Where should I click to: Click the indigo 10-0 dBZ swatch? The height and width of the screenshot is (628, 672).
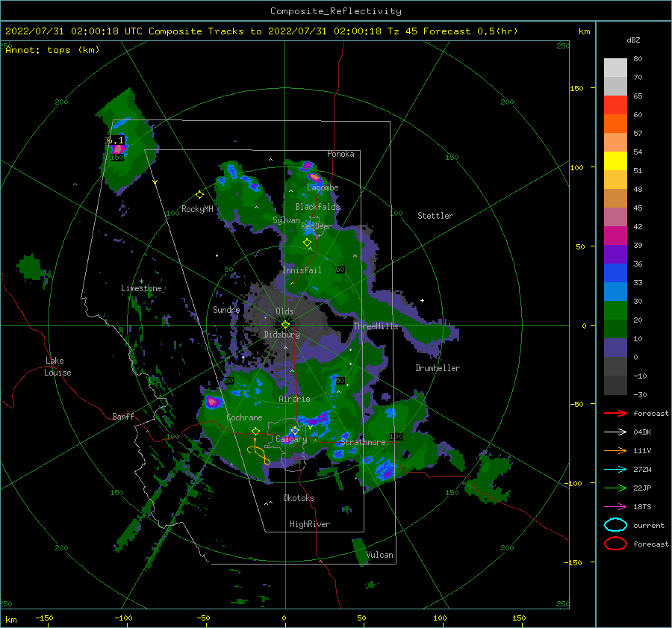coord(615,348)
